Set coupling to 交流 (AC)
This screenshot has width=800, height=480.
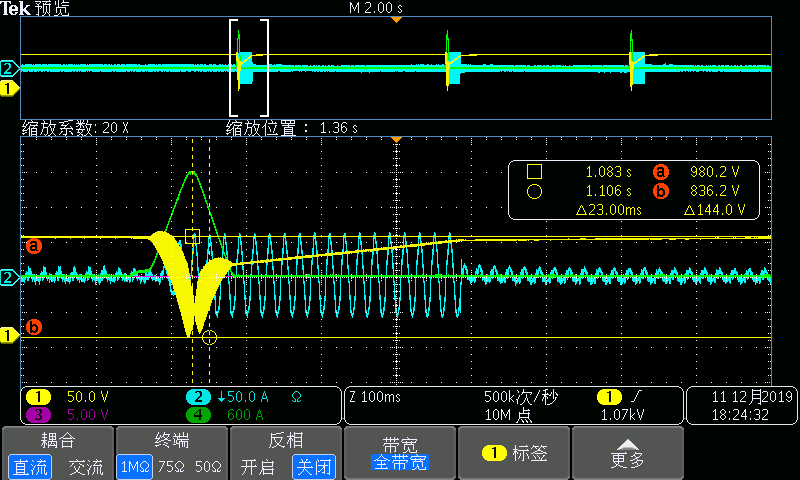coord(85,466)
